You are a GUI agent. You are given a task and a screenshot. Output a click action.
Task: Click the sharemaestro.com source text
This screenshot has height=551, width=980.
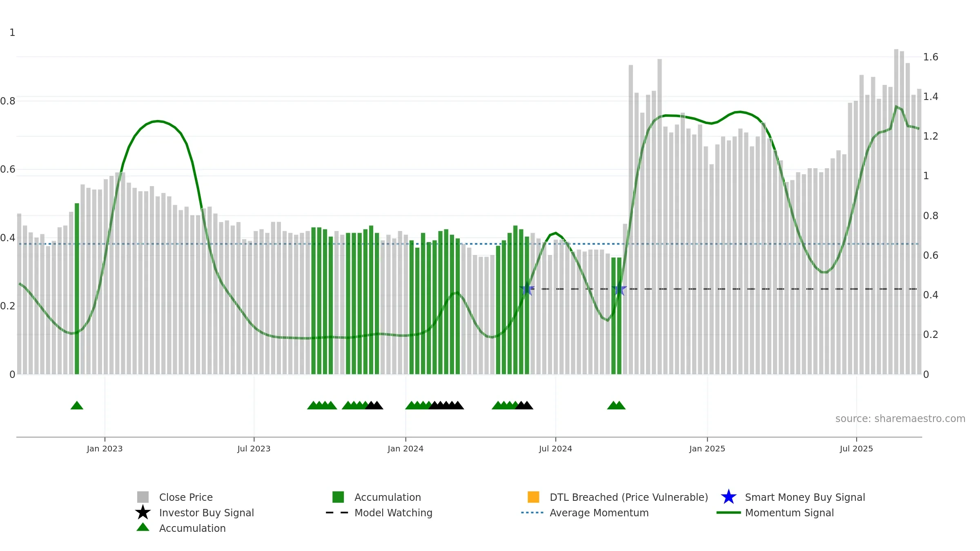(x=900, y=418)
